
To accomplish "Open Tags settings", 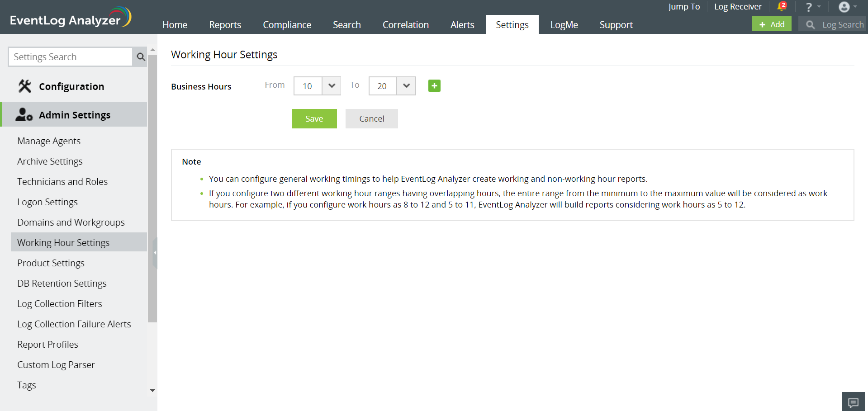I will click(27, 385).
